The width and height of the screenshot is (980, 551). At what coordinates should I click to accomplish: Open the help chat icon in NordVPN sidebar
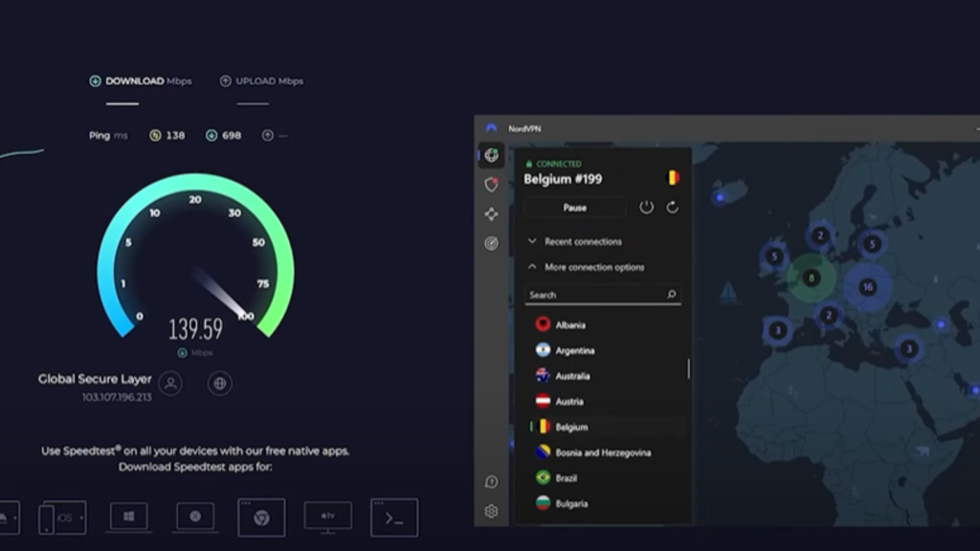(x=491, y=482)
